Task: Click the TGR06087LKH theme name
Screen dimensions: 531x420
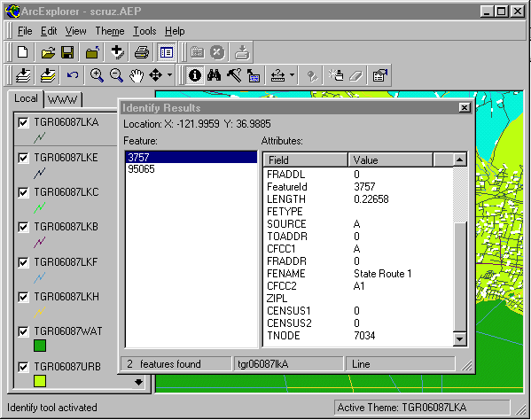Action: [66, 297]
